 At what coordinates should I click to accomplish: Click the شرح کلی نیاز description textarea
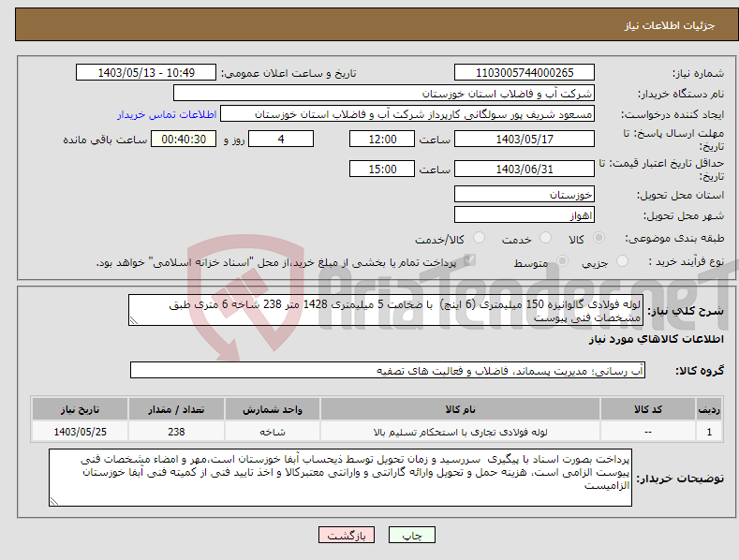tap(386, 310)
